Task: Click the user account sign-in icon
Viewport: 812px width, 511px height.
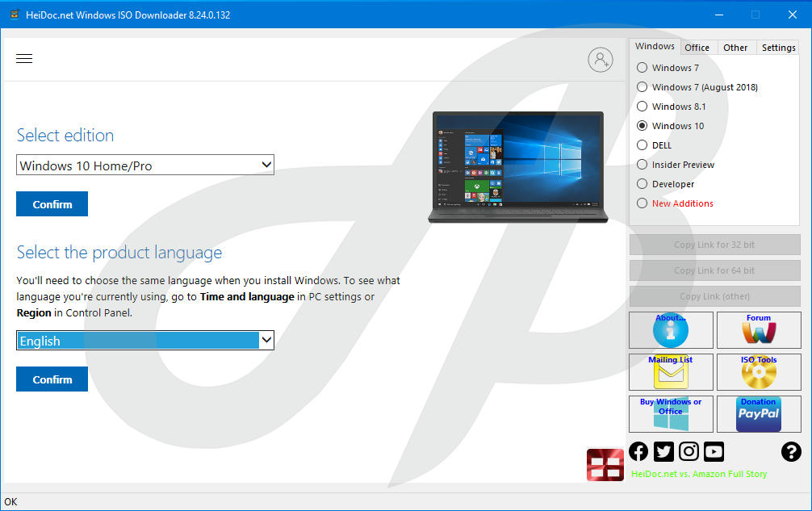Action: pos(601,60)
